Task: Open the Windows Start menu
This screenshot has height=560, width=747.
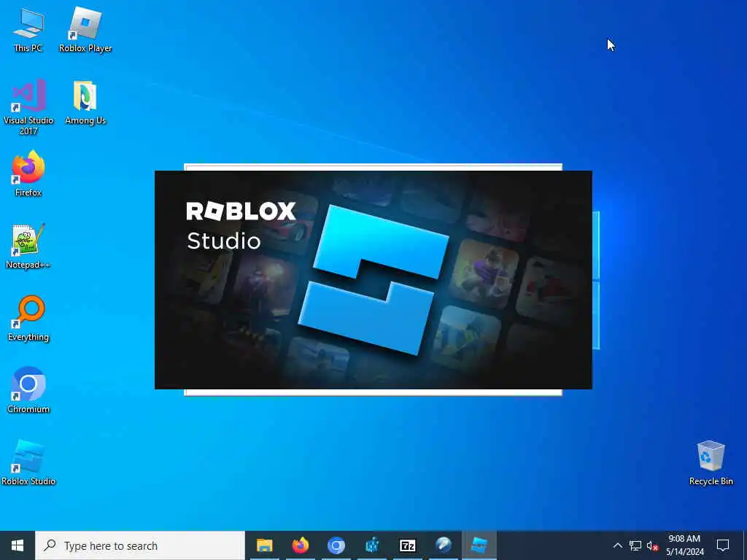Action: coord(18,545)
